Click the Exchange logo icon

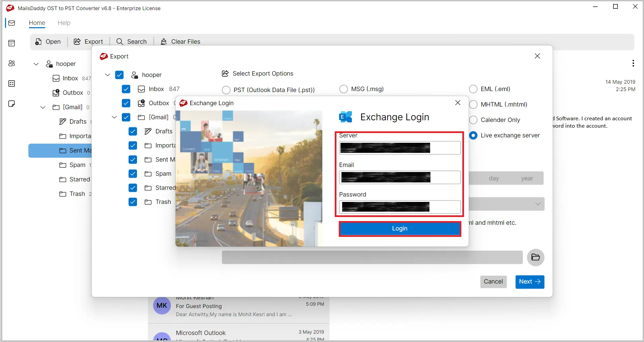[x=346, y=117]
